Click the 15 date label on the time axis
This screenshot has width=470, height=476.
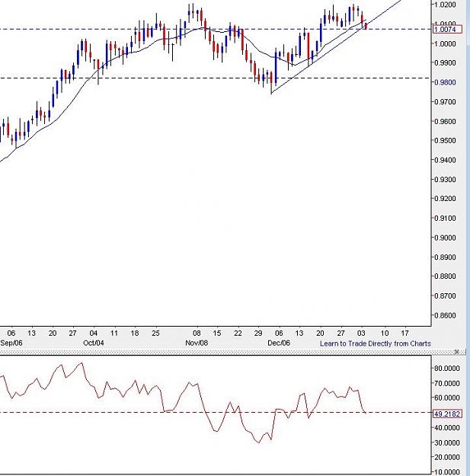tap(217, 334)
